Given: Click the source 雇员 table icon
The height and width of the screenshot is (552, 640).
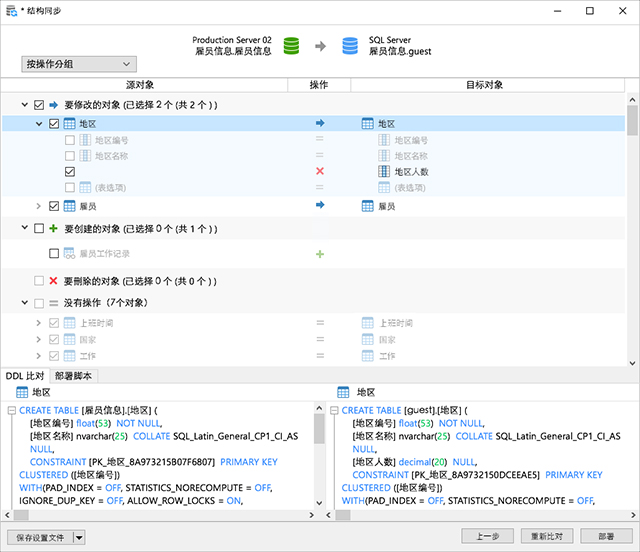Looking at the screenshot, I should [x=69, y=206].
